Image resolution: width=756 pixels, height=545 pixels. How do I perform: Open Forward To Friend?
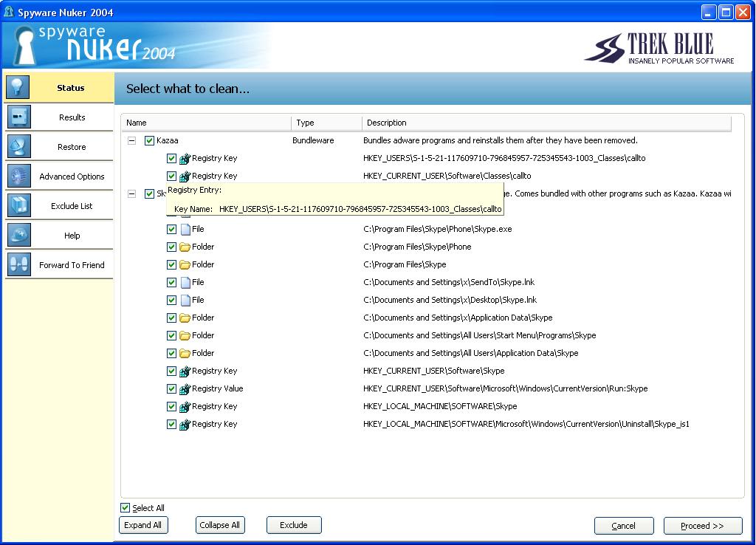59,265
